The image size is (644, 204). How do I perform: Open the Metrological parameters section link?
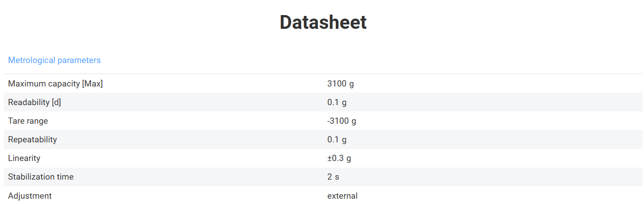coord(54,60)
